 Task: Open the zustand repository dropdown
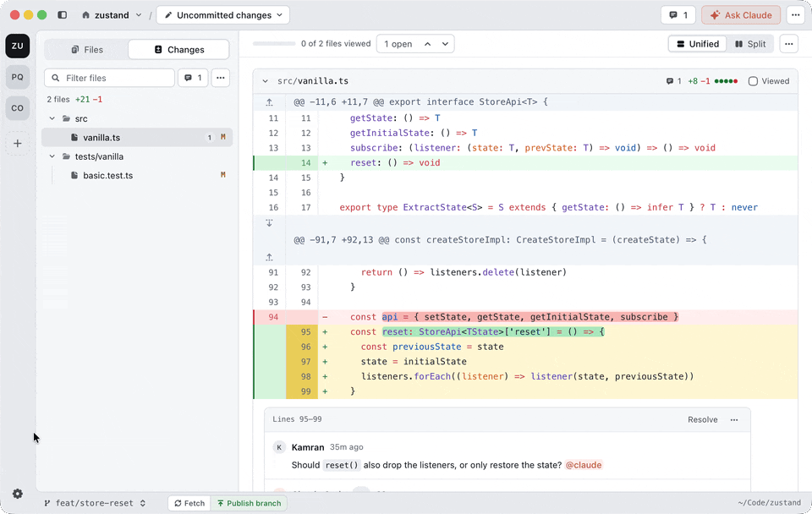112,15
